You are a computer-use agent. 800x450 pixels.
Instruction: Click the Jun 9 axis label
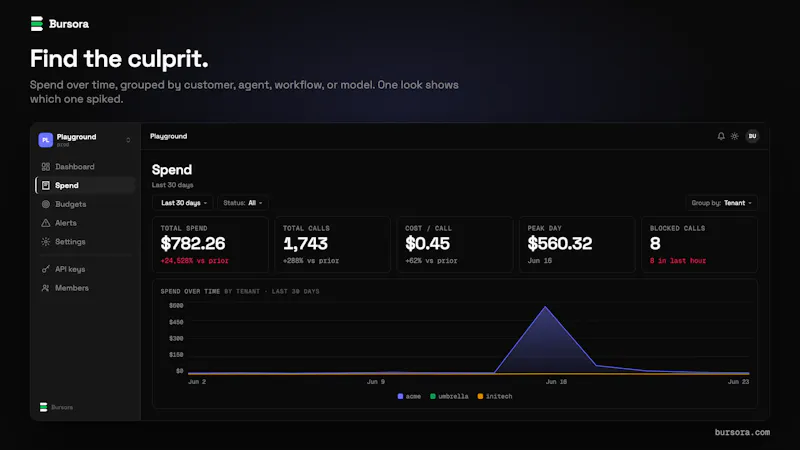click(x=376, y=382)
